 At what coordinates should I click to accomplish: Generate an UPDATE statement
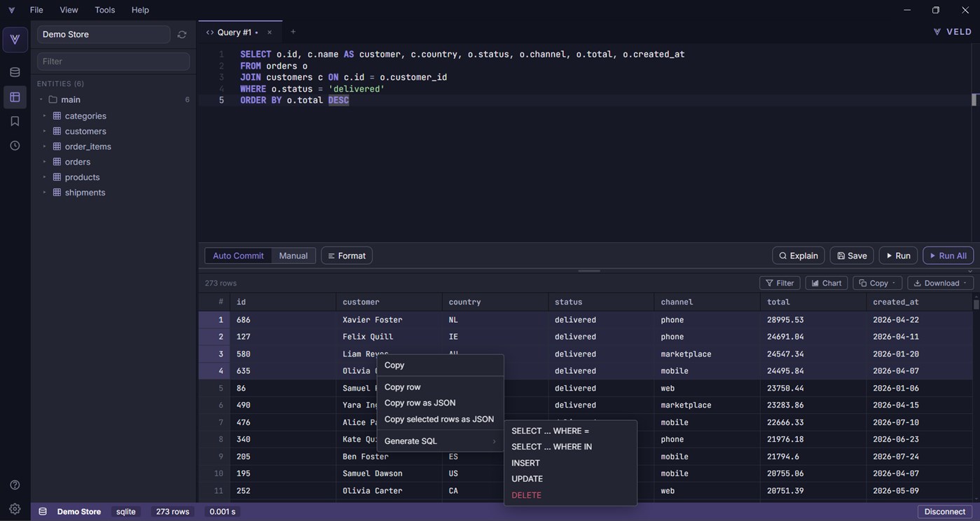point(570,479)
